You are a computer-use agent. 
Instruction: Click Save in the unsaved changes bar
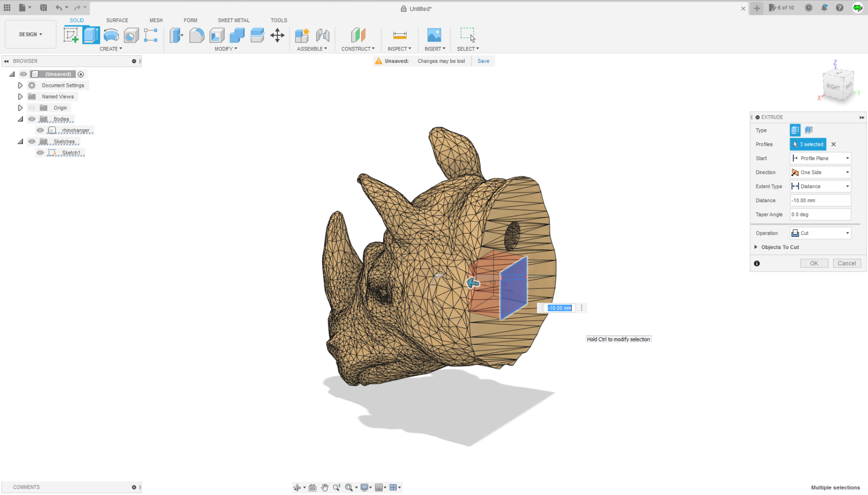pyautogui.click(x=483, y=60)
